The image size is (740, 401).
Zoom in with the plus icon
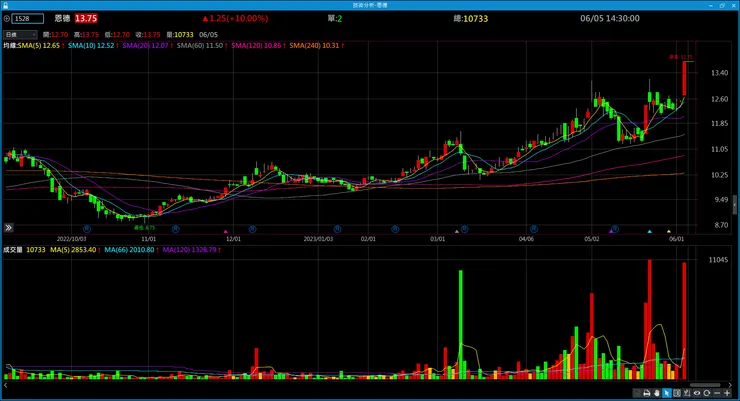click(x=727, y=393)
